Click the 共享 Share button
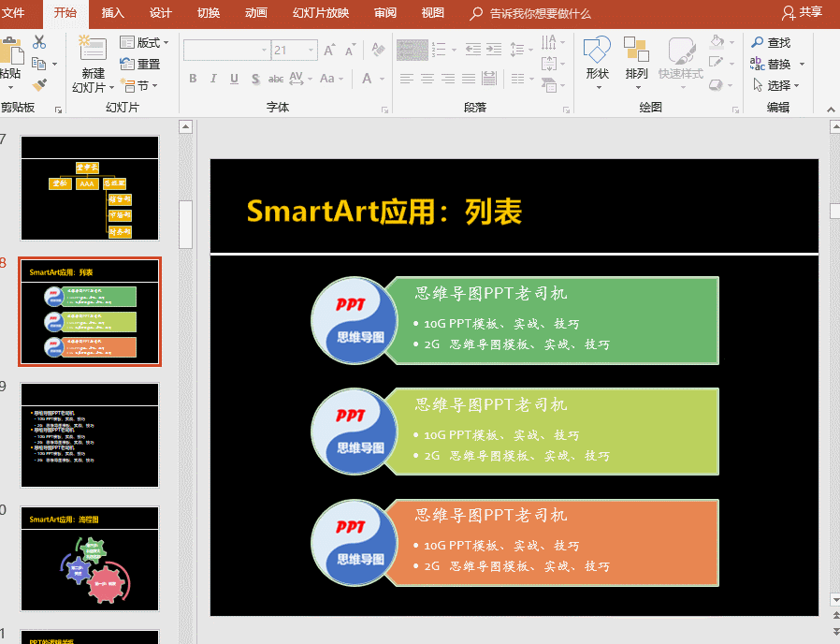 click(x=802, y=13)
